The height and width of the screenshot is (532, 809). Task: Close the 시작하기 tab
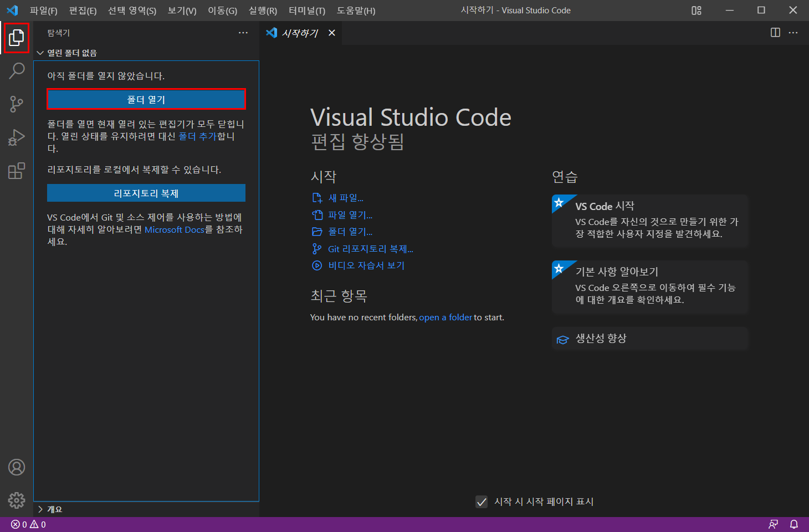332,33
